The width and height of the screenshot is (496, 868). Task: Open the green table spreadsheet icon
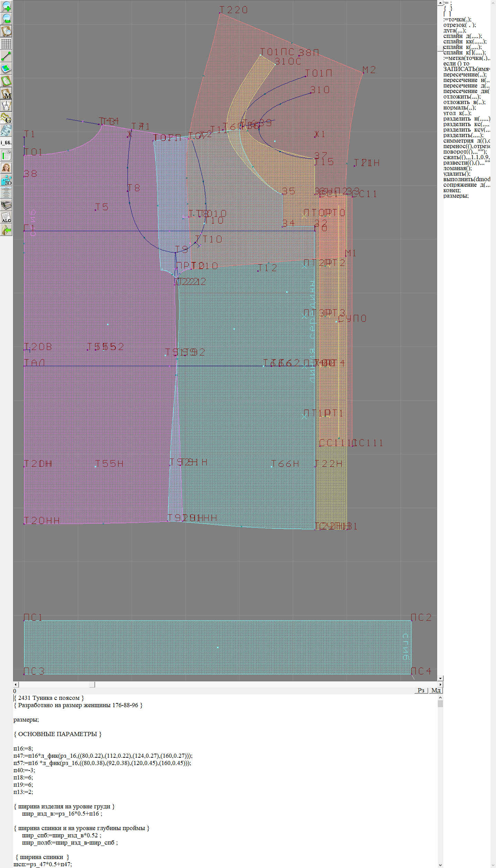coord(6,155)
